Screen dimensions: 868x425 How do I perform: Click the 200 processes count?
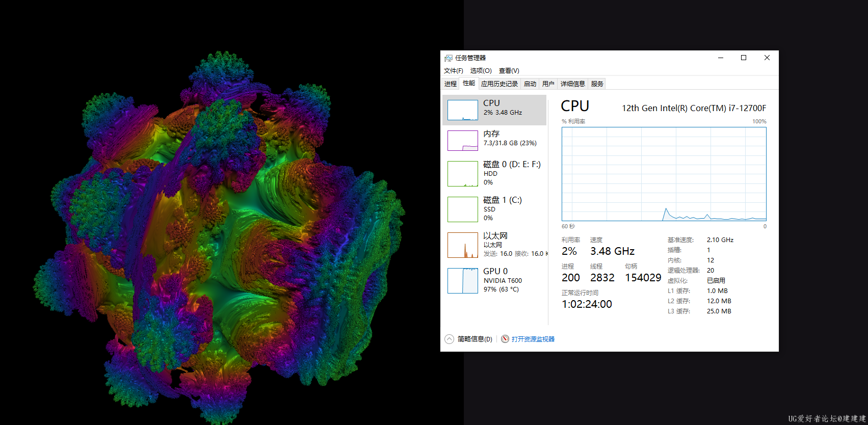(571, 278)
